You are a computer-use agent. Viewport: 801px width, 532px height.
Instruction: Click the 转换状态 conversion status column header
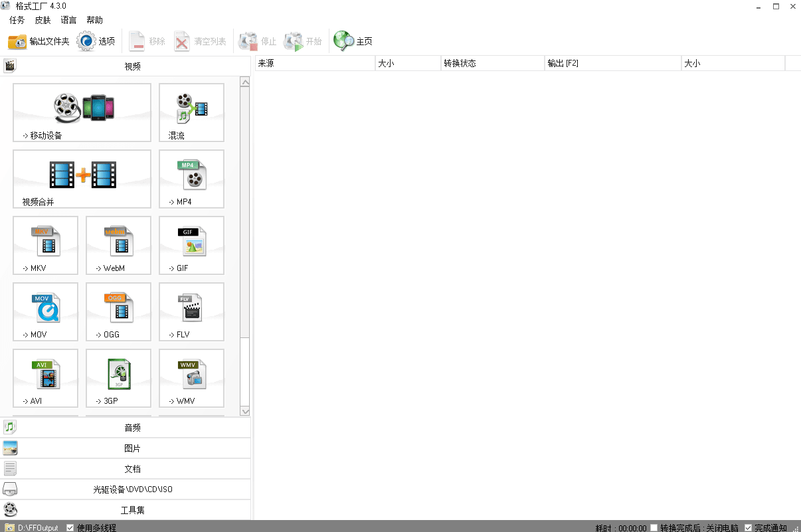coord(493,63)
